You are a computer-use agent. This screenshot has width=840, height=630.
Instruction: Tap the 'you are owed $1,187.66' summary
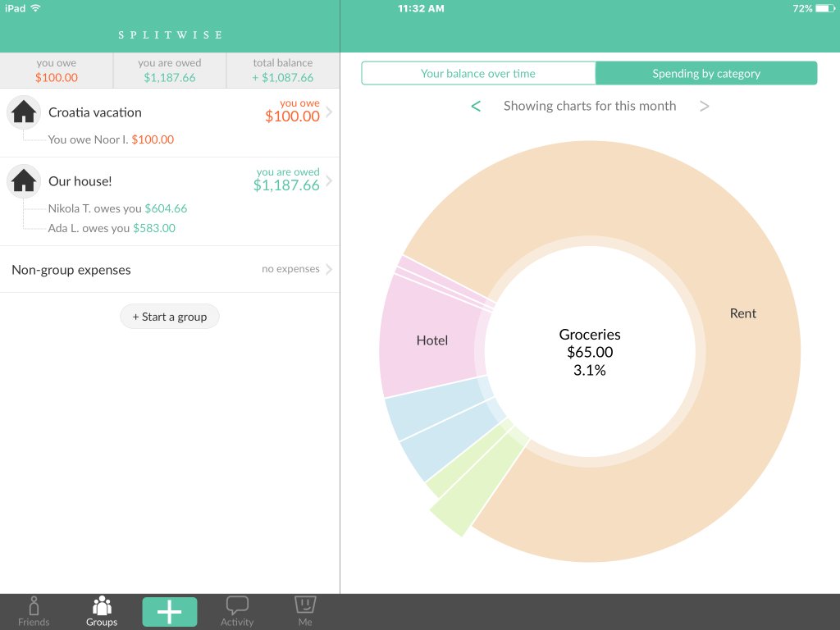(169, 71)
